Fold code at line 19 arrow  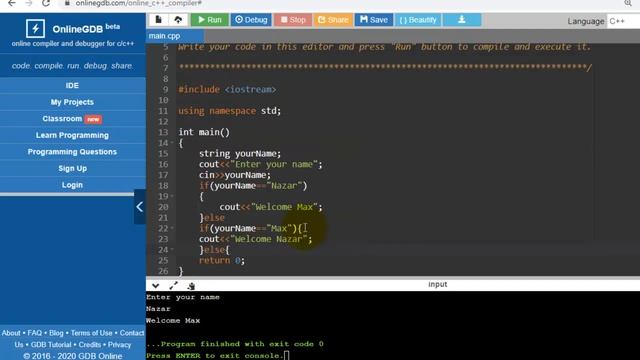[172, 196]
